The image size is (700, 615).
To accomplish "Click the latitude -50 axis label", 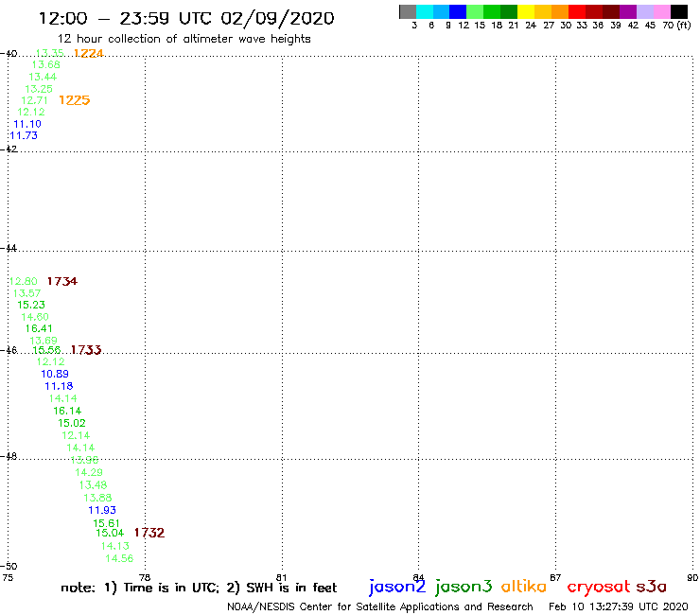I will coord(9,567).
